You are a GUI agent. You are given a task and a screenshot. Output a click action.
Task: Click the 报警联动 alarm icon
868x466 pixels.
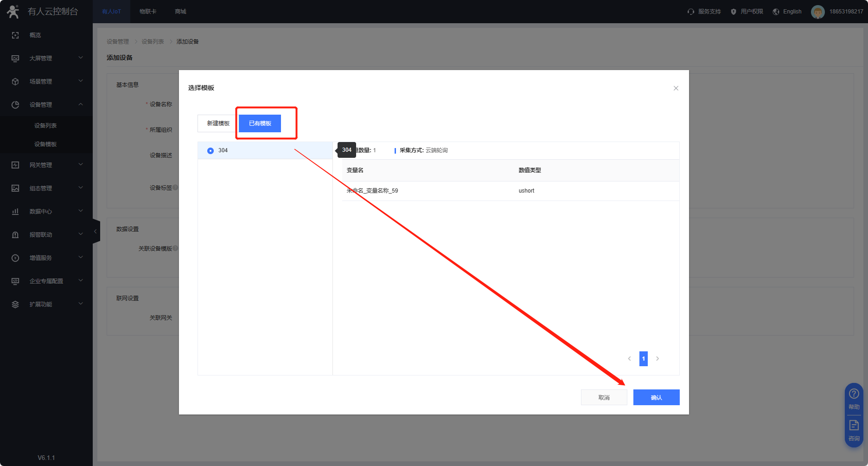click(x=15, y=235)
